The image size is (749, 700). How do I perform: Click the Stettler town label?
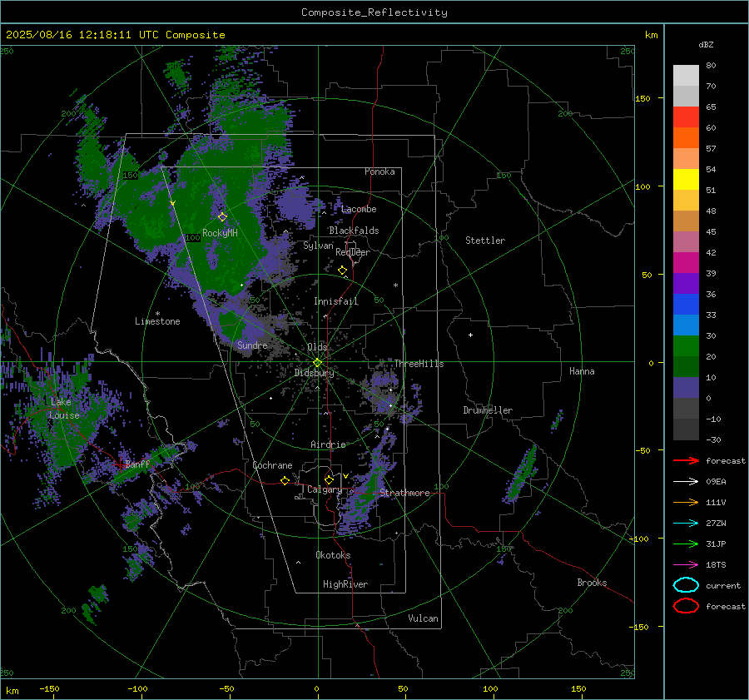tap(485, 241)
